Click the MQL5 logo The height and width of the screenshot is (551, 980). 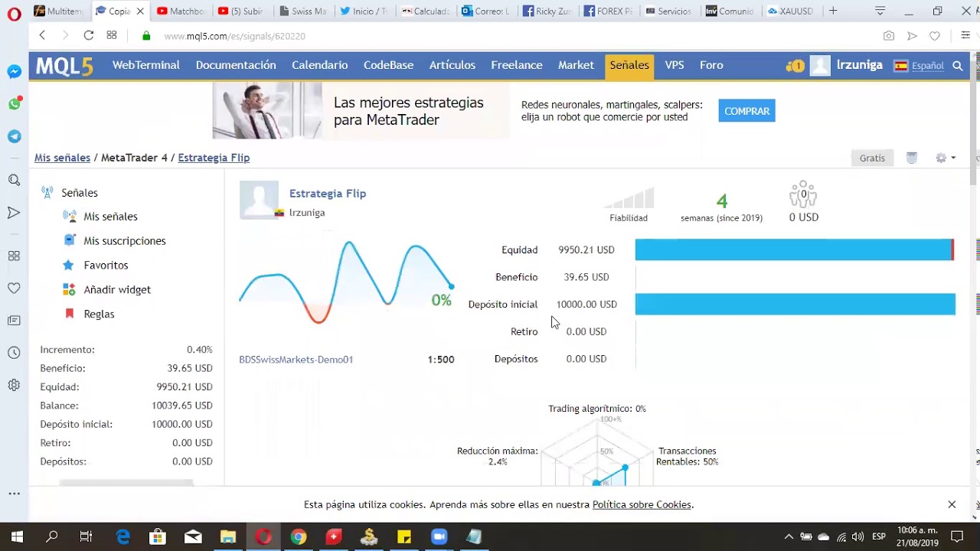tap(64, 66)
